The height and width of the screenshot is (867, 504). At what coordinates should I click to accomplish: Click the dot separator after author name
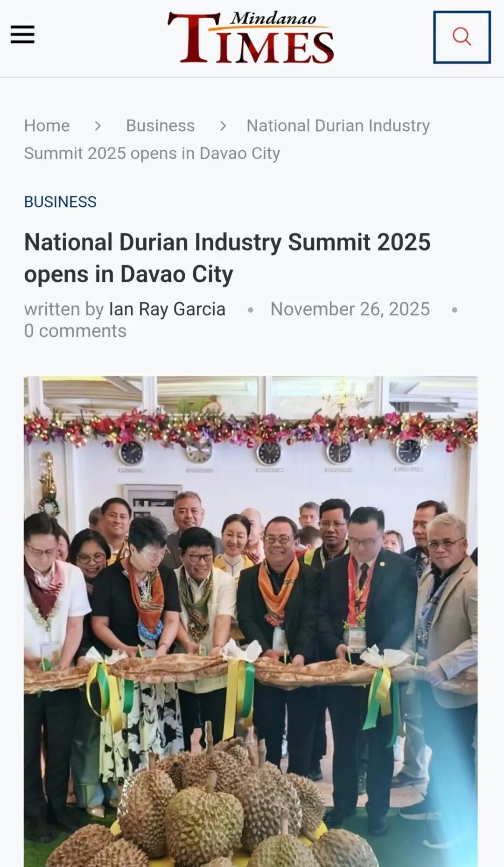(x=250, y=310)
